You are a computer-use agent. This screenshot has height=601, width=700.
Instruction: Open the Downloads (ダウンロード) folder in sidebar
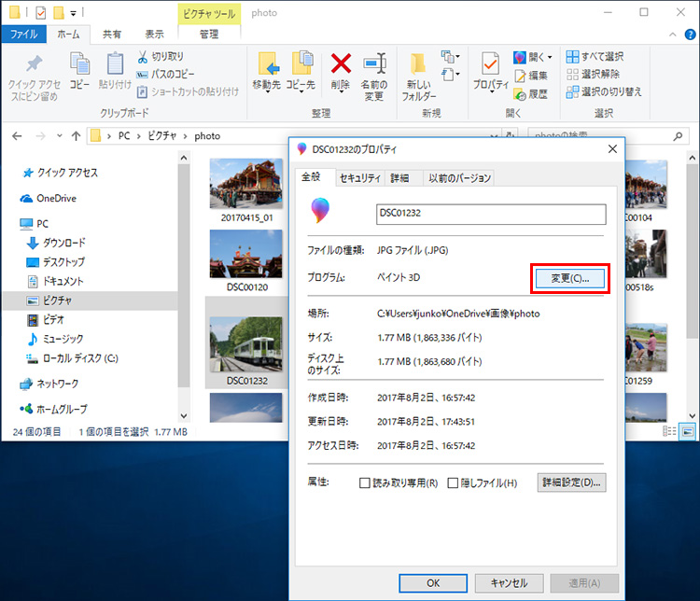pyautogui.click(x=63, y=243)
